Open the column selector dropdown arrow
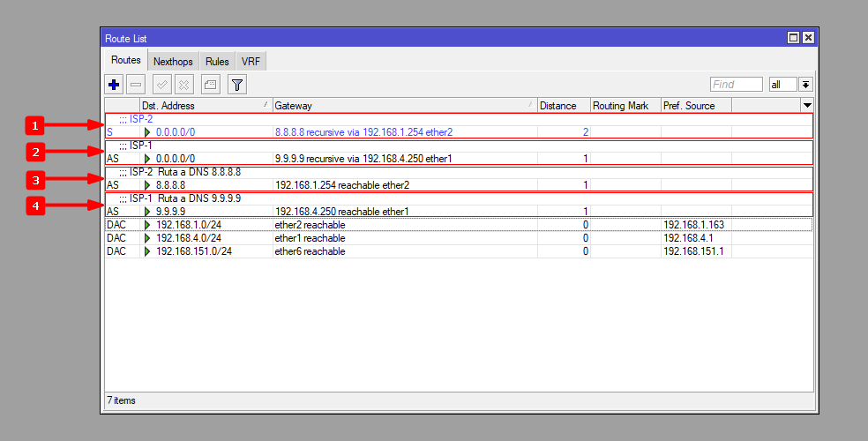 [x=806, y=105]
